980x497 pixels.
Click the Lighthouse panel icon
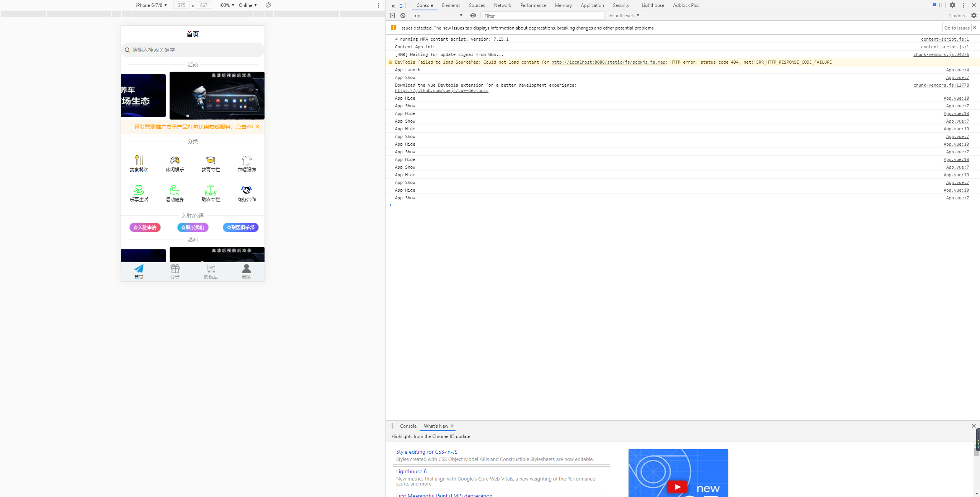click(x=652, y=5)
